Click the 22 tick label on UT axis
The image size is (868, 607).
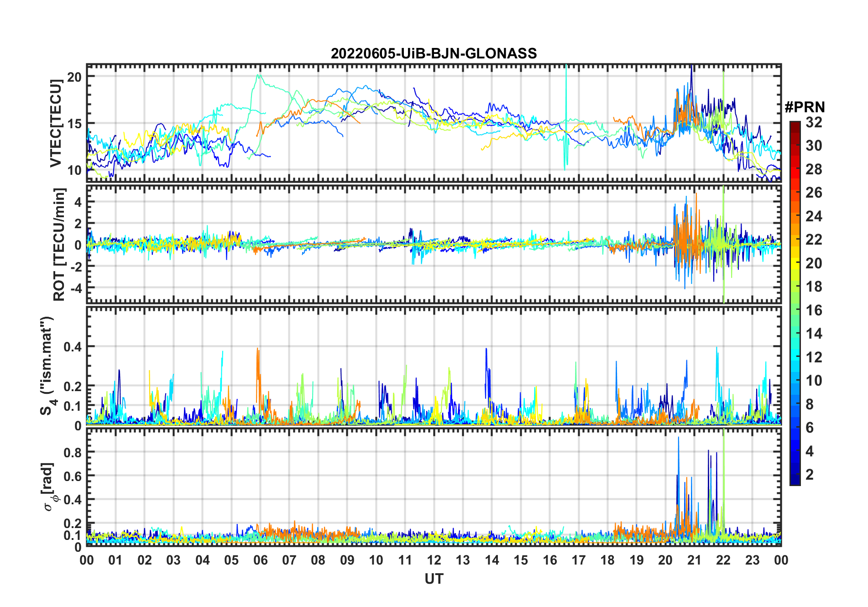pos(723,560)
